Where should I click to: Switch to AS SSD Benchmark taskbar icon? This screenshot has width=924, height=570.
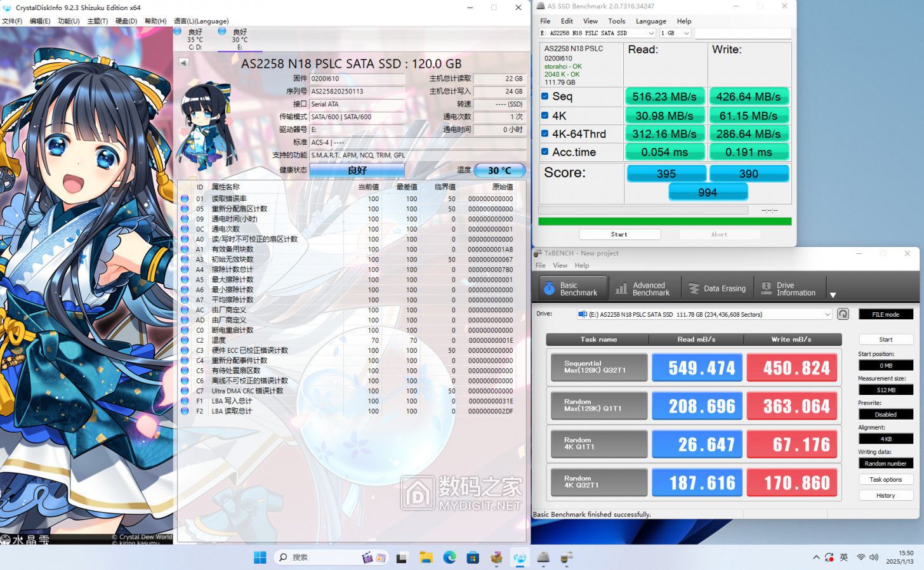pos(543,558)
